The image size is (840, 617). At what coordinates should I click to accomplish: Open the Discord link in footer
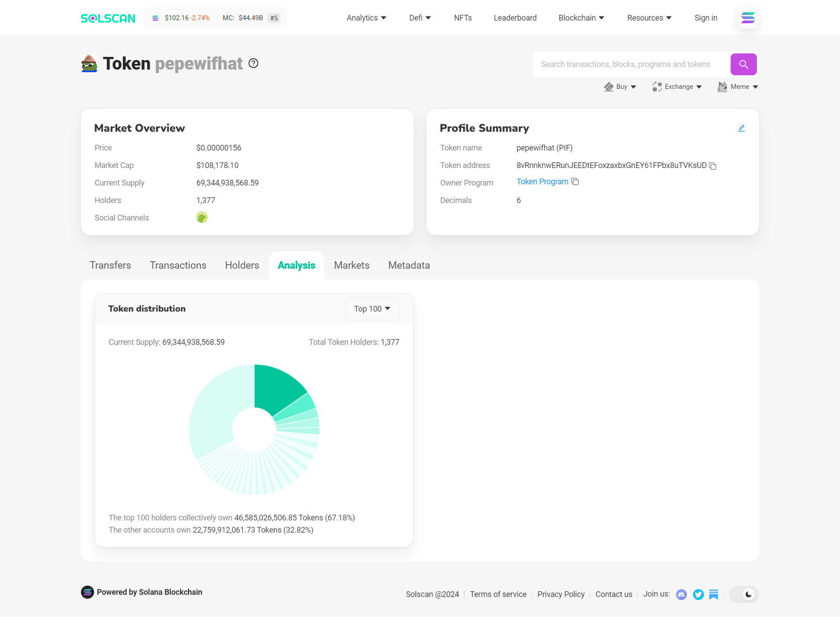(681, 594)
